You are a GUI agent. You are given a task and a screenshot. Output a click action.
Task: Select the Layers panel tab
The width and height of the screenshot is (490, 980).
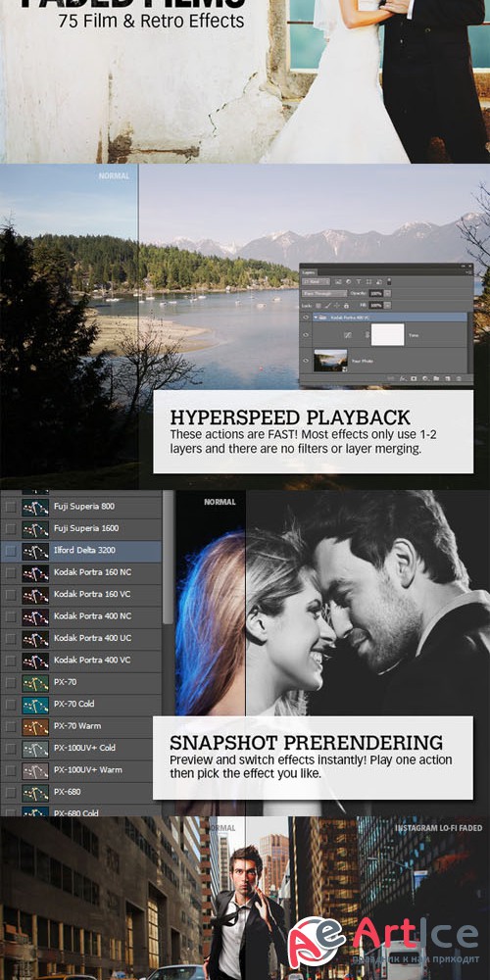point(309,273)
